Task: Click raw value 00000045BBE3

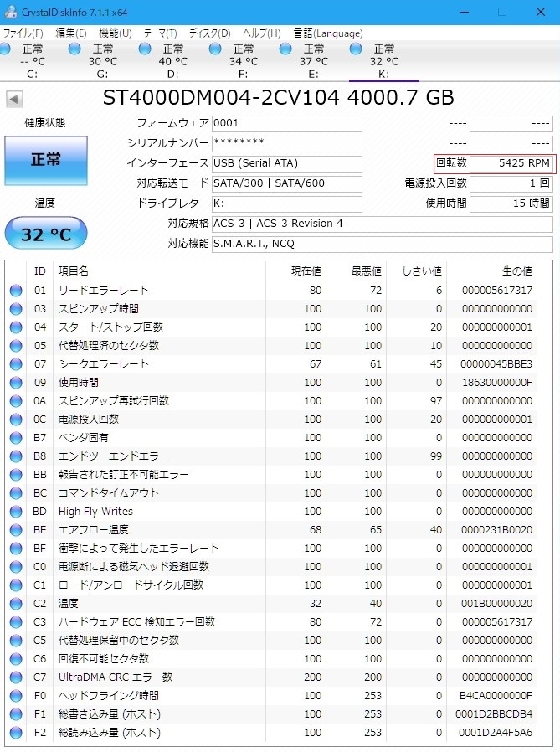Action: pos(496,364)
